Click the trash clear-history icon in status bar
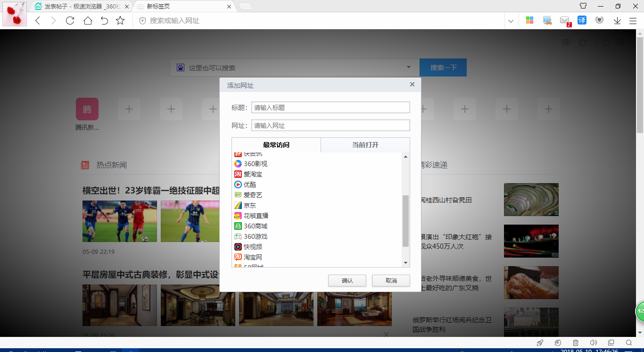The height and width of the screenshot is (352, 644). coord(576,343)
